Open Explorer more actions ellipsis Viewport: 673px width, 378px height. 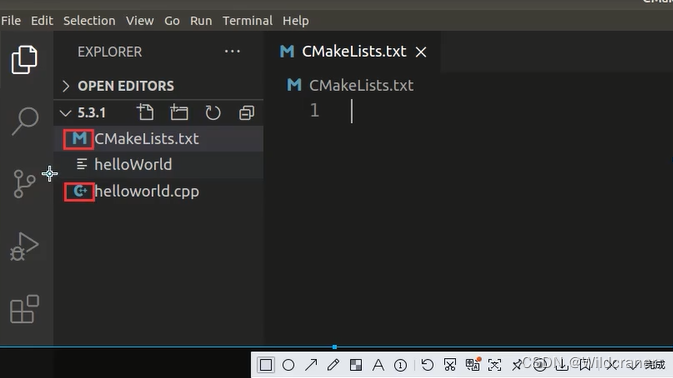pos(232,51)
